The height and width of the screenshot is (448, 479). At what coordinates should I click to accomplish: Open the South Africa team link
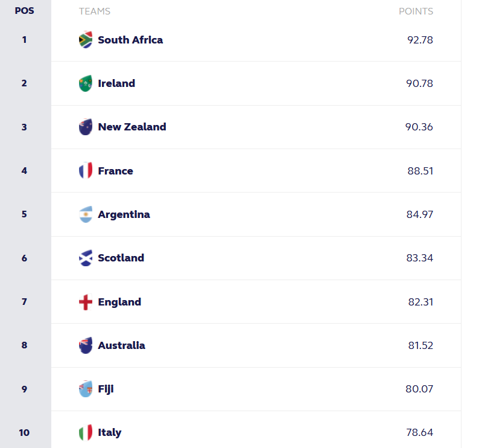[x=130, y=40]
